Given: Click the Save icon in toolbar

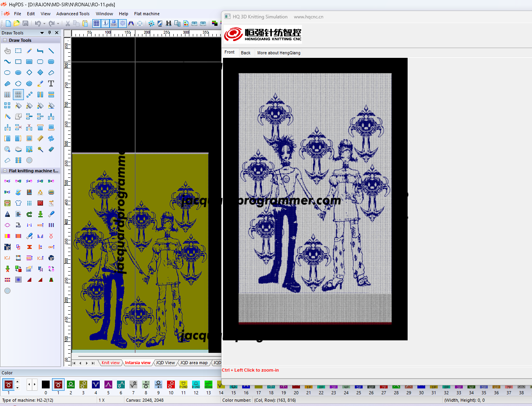Looking at the screenshot, I should [x=25, y=23].
